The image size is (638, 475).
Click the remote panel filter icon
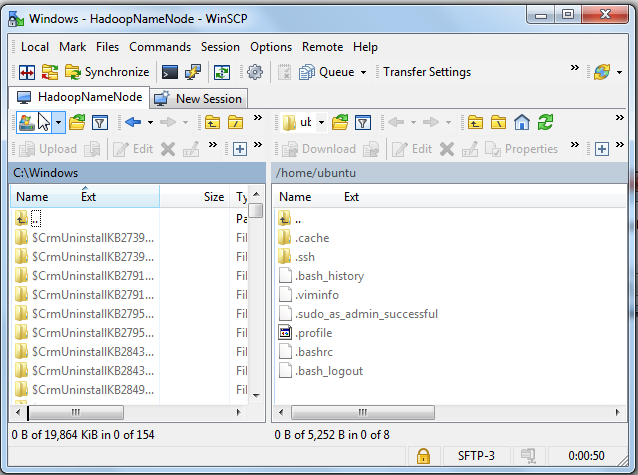[x=364, y=122]
